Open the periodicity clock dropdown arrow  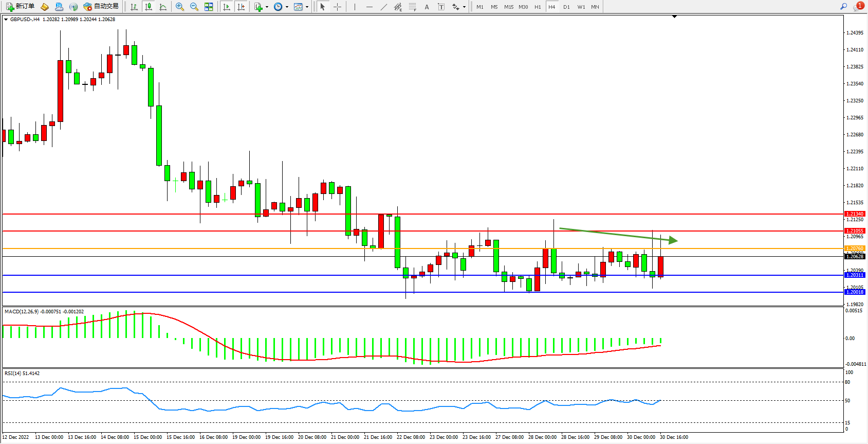coord(287,7)
